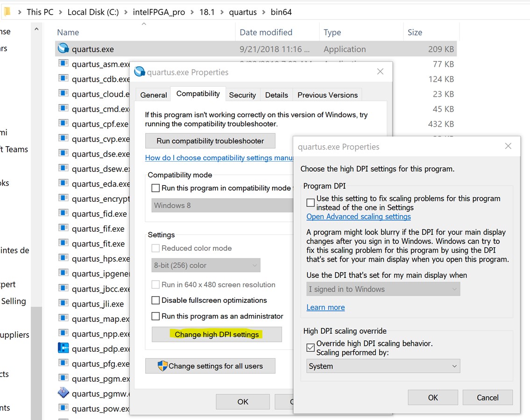The image size is (530, 420).
Task: Expand breadcrumb chevron after This PC
Action: coord(61,12)
